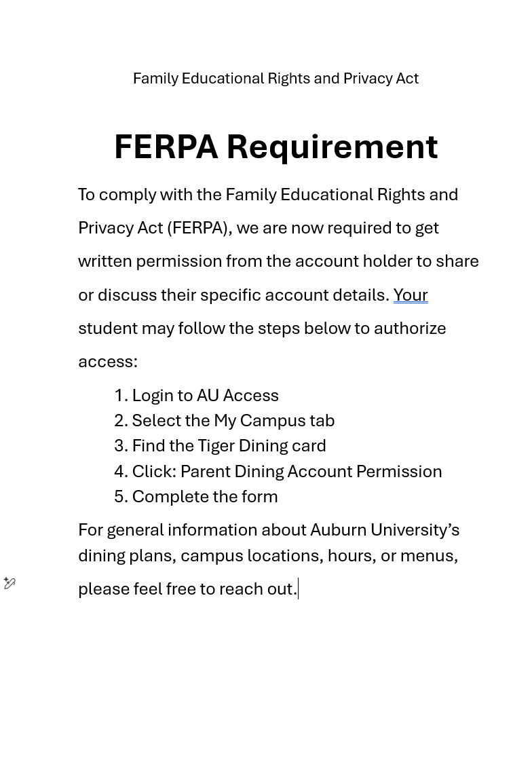Click "dining plans," in the final paragraph
The image size is (532, 767).
point(127,555)
